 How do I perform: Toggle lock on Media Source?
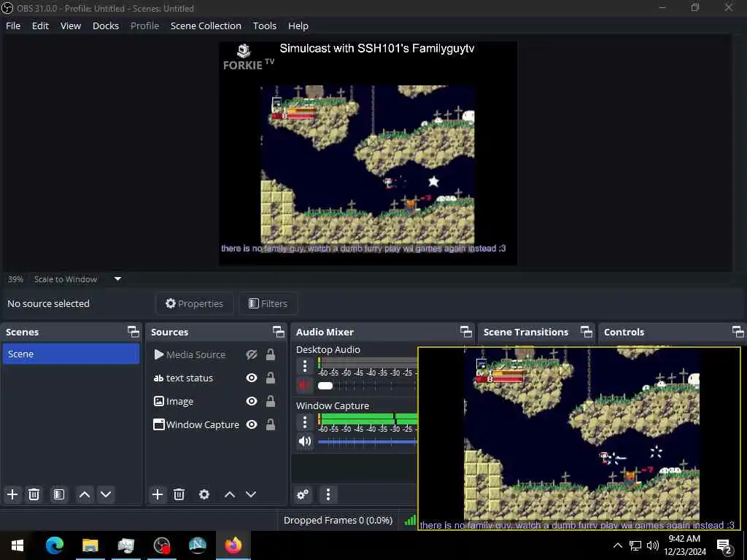(270, 355)
